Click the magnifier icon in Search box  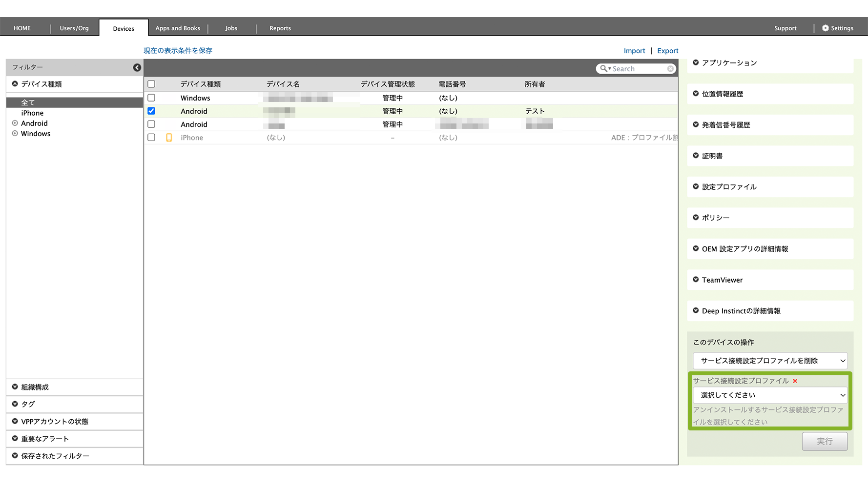coord(604,69)
